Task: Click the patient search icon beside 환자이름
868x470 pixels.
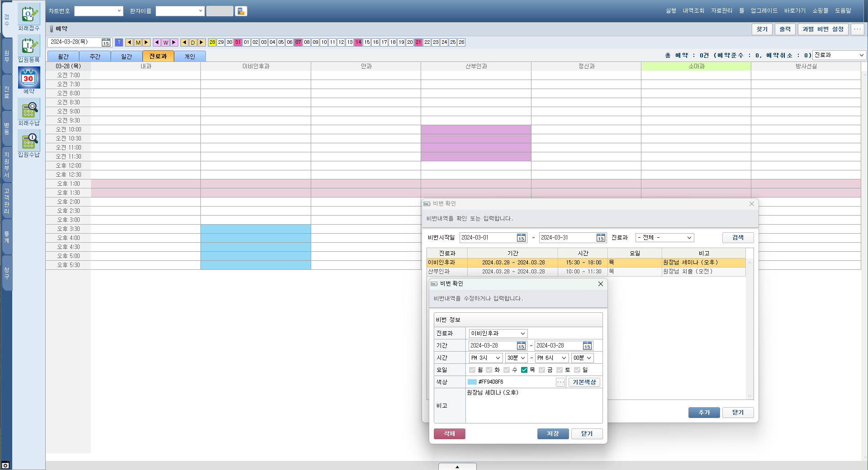Action: pos(241,11)
